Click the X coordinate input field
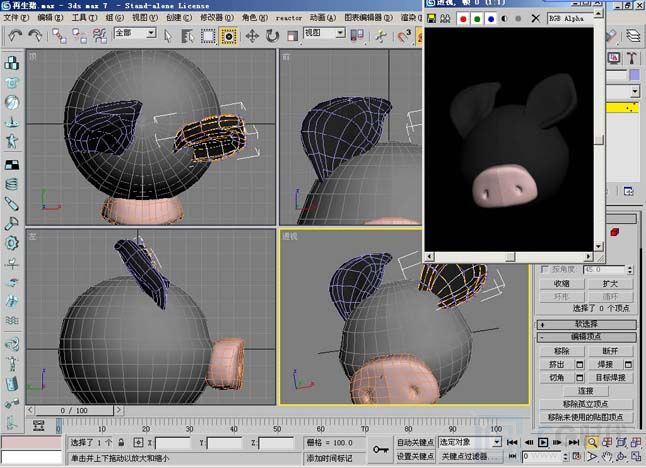 172,443
